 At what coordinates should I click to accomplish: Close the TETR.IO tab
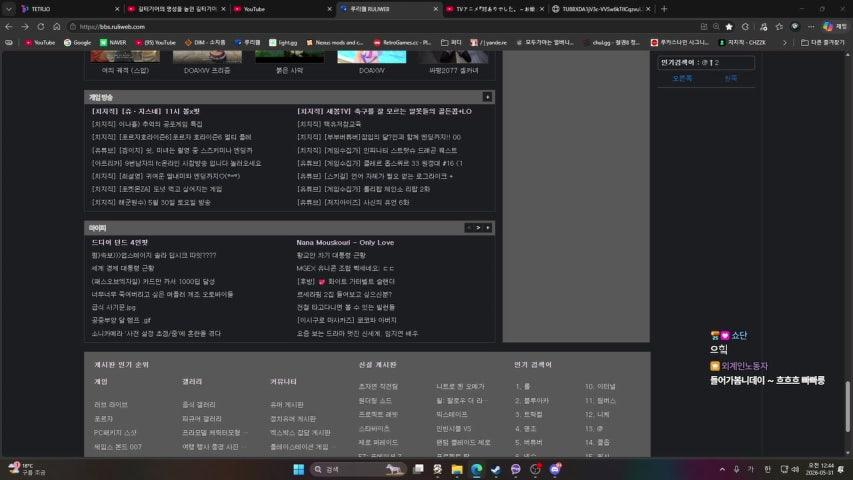(117, 9)
